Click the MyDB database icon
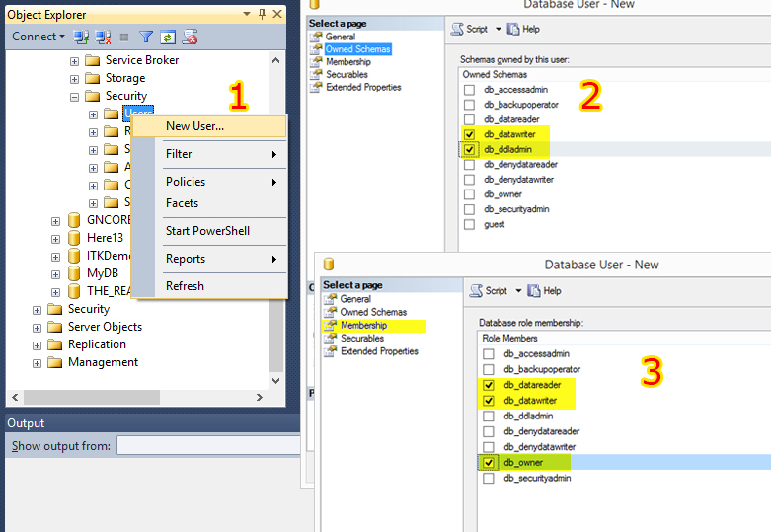 point(74,273)
